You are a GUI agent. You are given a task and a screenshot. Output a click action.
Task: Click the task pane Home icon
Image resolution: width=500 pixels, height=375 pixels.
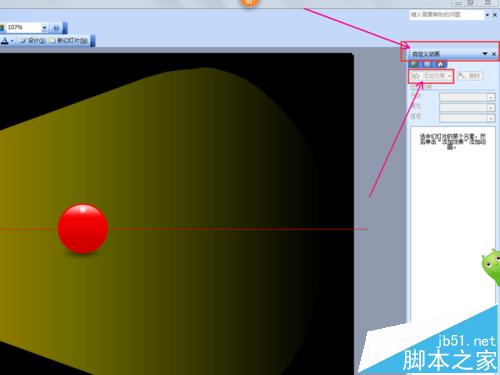point(441,64)
